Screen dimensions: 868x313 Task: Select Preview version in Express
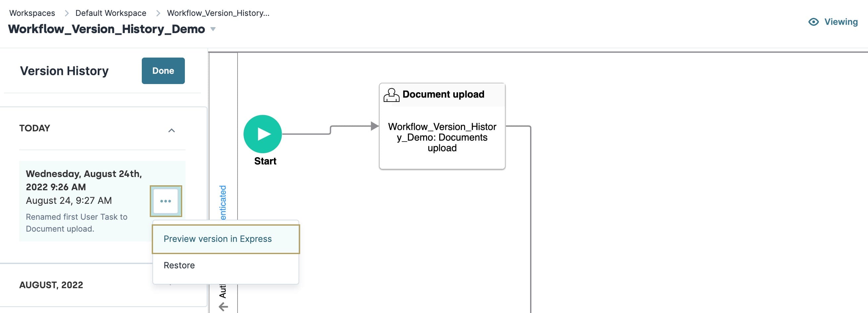226,239
